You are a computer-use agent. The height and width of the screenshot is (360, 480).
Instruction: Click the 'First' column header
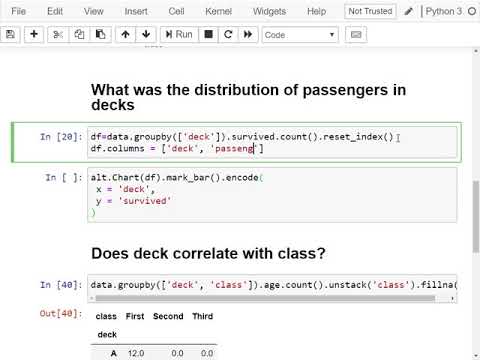[135, 316]
